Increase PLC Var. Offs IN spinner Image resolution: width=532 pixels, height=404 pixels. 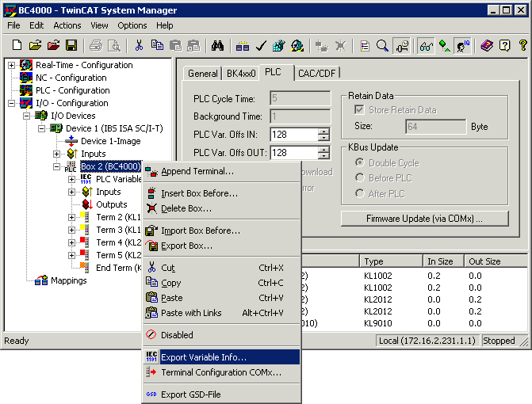(x=323, y=131)
